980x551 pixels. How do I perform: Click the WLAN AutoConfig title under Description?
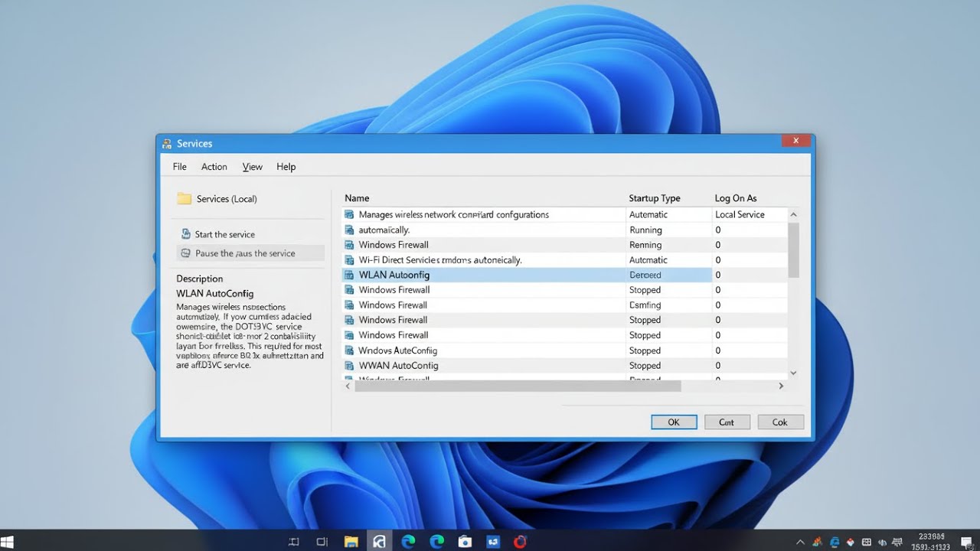(x=215, y=293)
